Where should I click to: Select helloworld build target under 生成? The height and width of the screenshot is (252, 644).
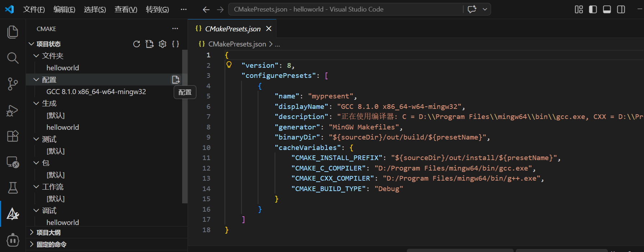tap(63, 127)
